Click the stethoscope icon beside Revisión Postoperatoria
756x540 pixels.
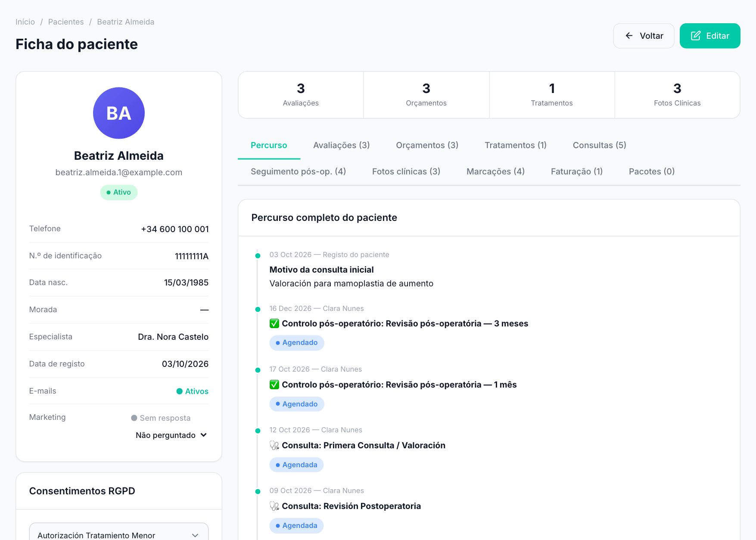coord(274,506)
